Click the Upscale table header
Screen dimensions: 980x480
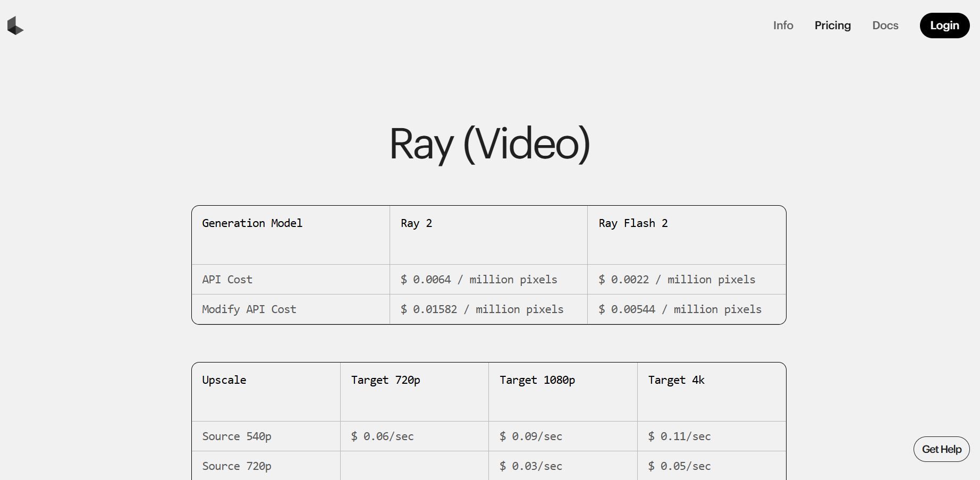[224, 380]
